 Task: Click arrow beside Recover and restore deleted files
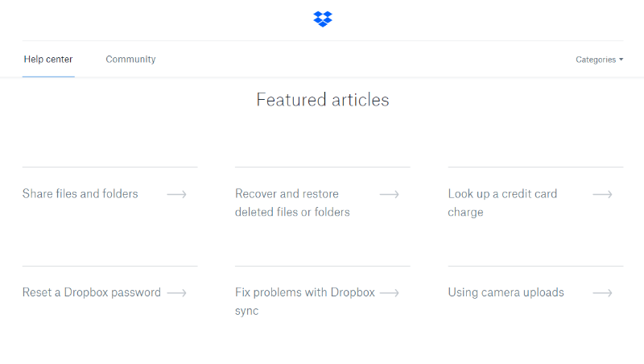coord(390,194)
